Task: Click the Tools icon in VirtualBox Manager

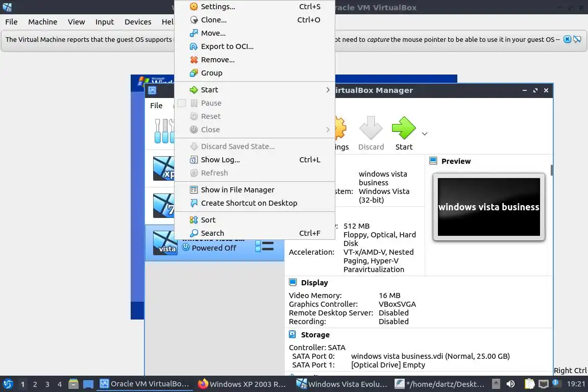Action: click(x=165, y=131)
